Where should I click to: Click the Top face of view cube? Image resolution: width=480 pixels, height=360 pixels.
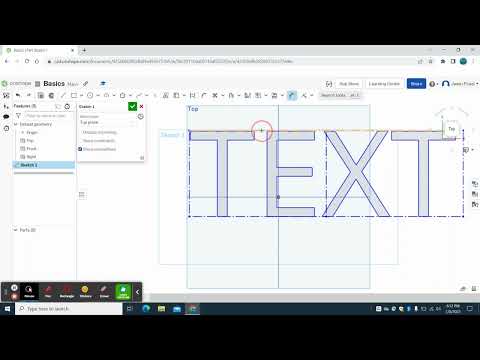coord(451,129)
